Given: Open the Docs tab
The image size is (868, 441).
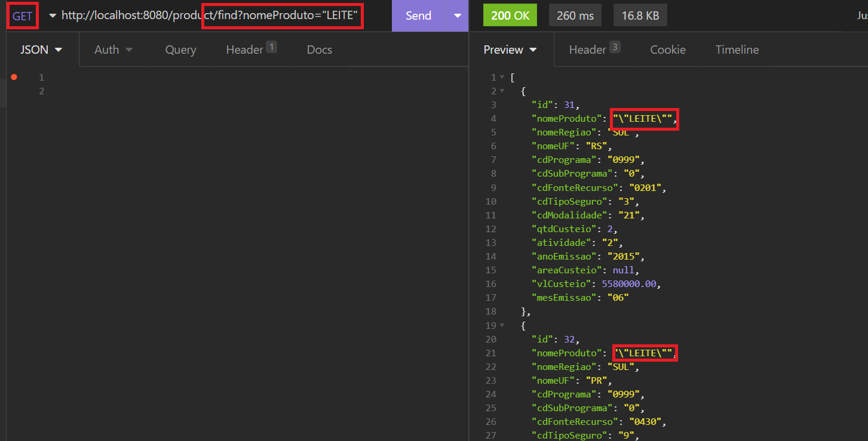Looking at the screenshot, I should (320, 50).
